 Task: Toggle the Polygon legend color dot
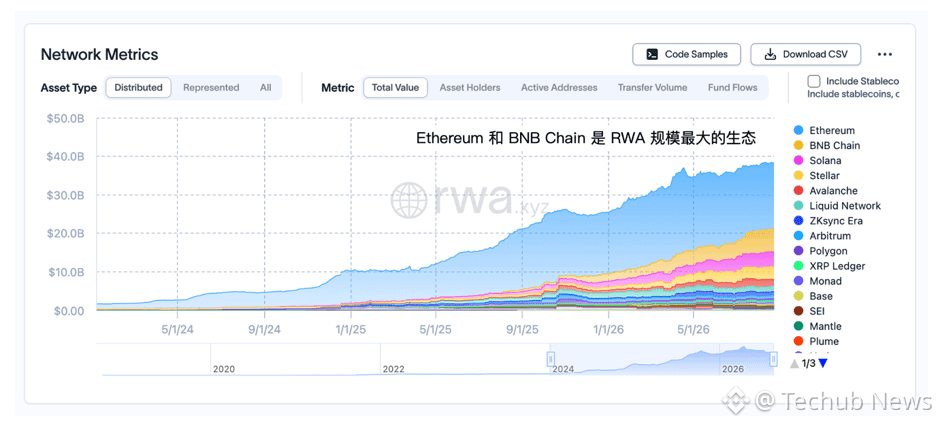coord(798,251)
